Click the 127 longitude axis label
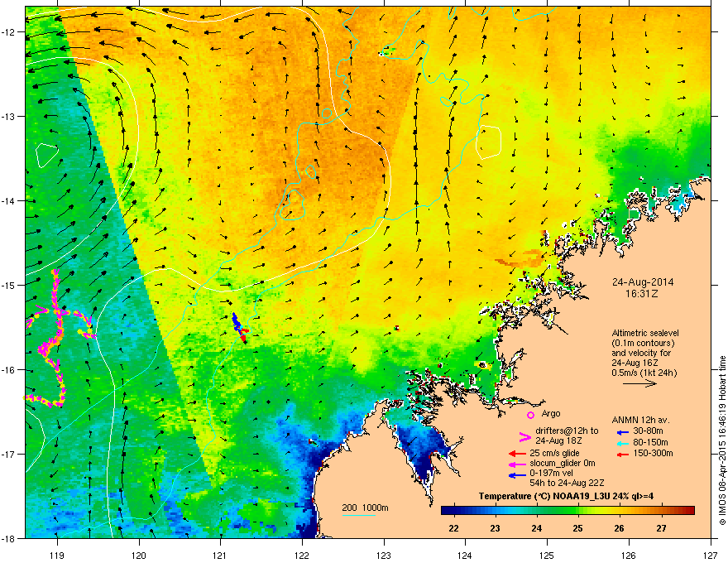Screen dimensions: 728x563 [711, 555]
